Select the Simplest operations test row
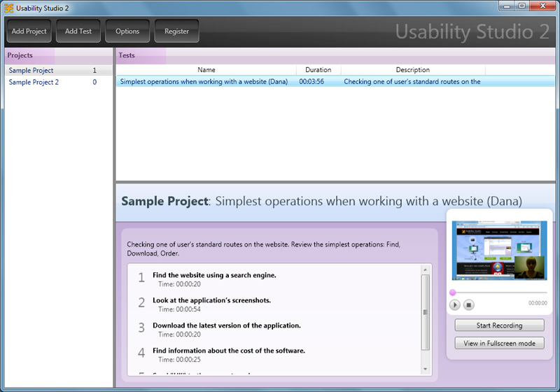The width and height of the screenshot is (560, 392). tap(335, 82)
